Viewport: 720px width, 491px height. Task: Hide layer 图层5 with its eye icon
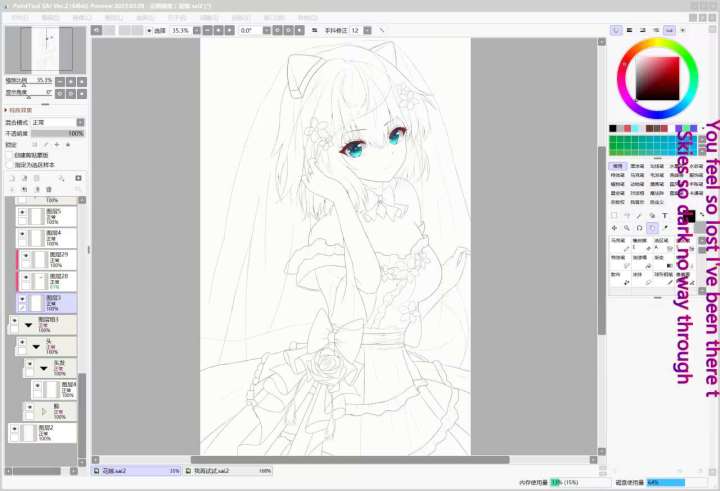pos(22,212)
